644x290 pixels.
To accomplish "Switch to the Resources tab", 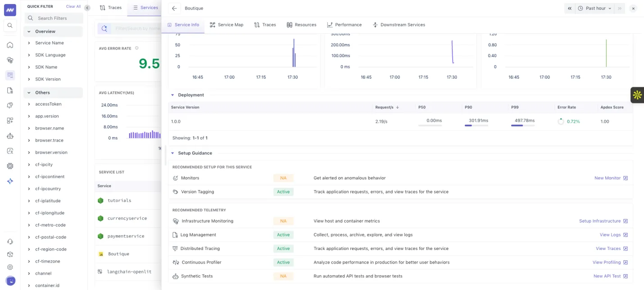I will [x=301, y=25].
